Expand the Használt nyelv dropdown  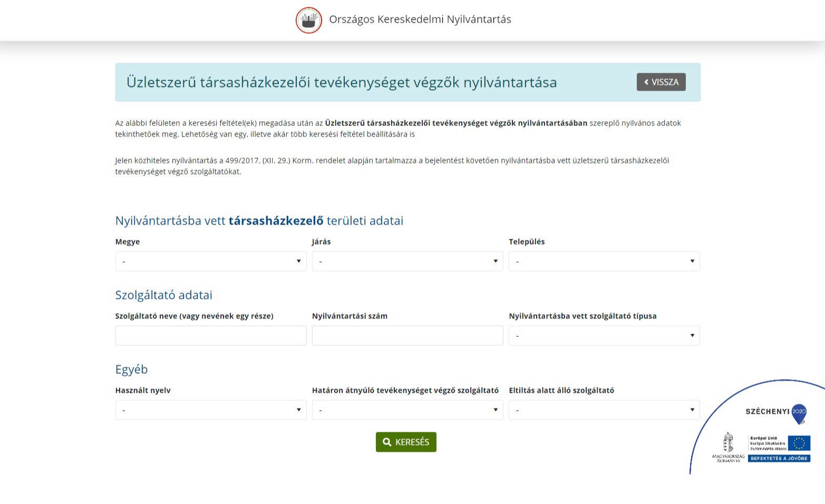coord(210,410)
